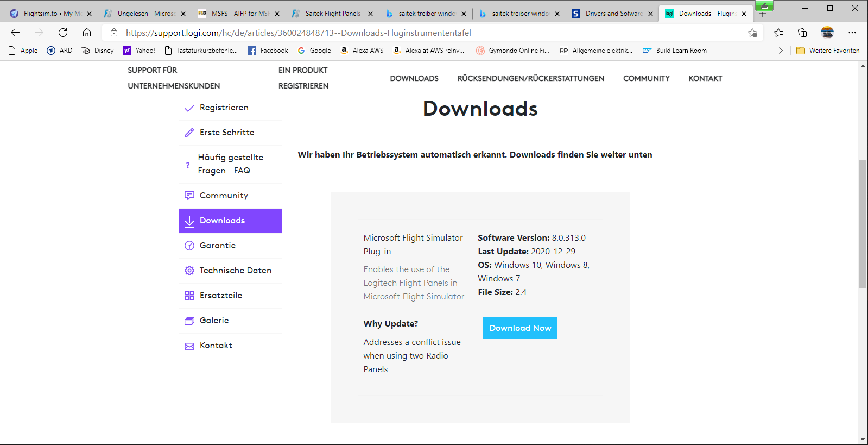Open the Weitere Favoriten folder
This screenshot has height=445, width=868.
tap(828, 51)
